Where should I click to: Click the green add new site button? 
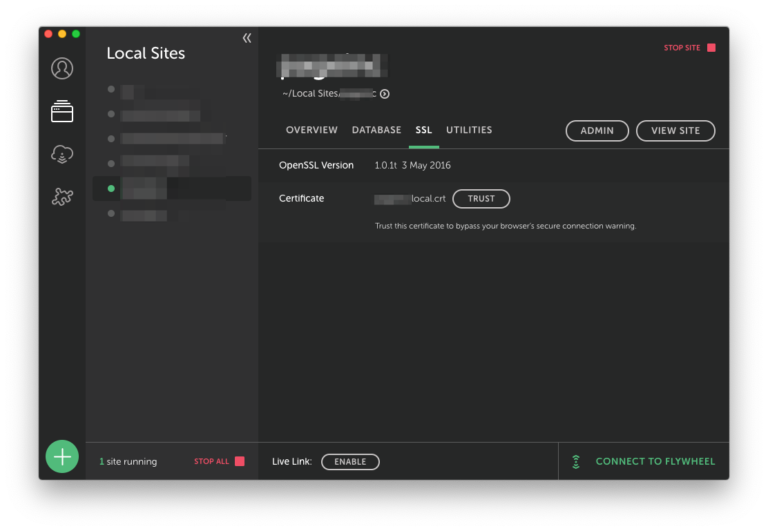click(x=62, y=456)
